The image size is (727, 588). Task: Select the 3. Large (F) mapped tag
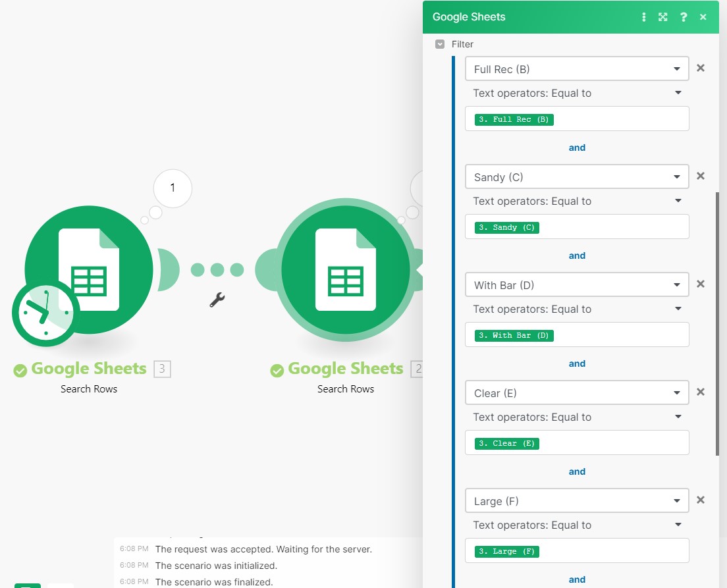coord(507,552)
